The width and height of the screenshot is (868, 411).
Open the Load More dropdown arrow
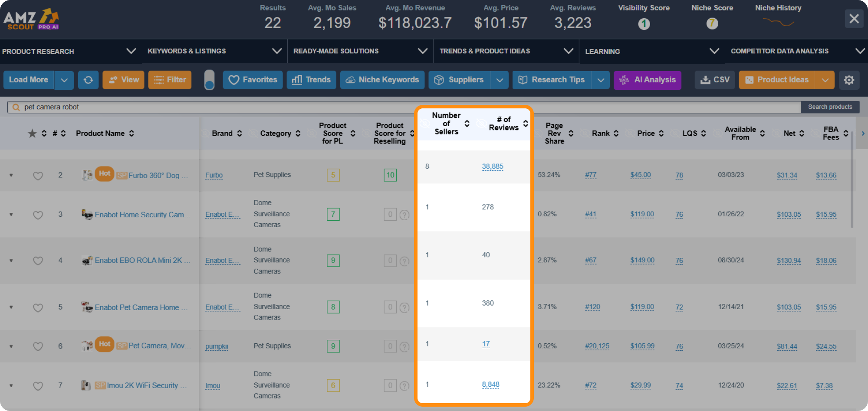(64, 80)
